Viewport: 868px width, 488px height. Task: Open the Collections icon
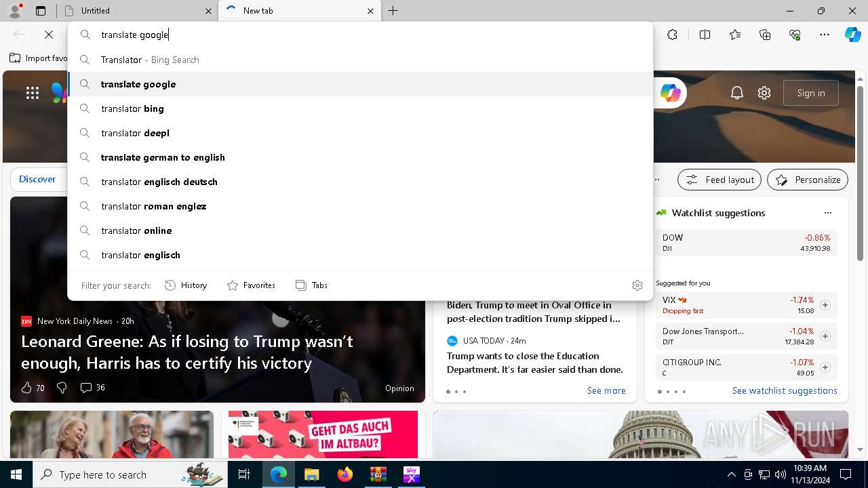tap(765, 35)
